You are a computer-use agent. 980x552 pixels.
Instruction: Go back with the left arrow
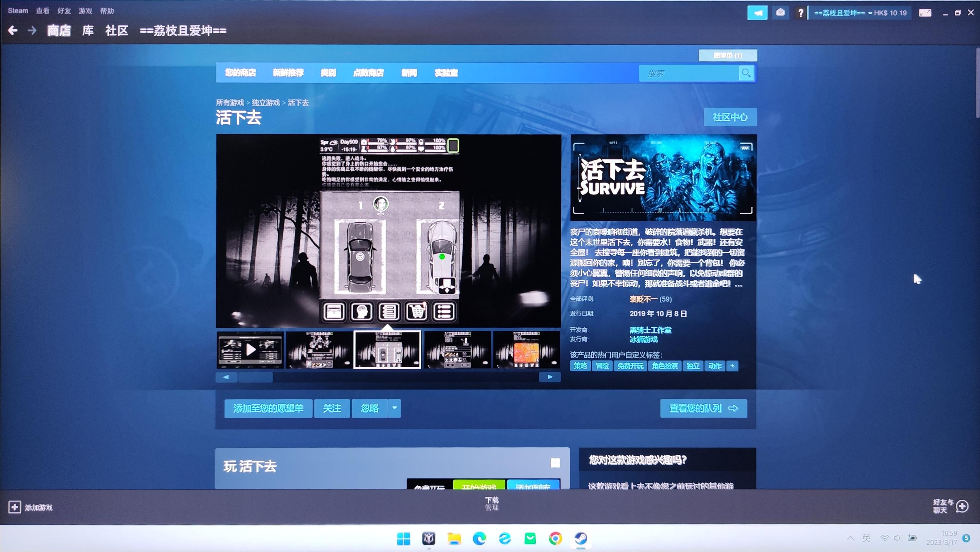click(13, 30)
